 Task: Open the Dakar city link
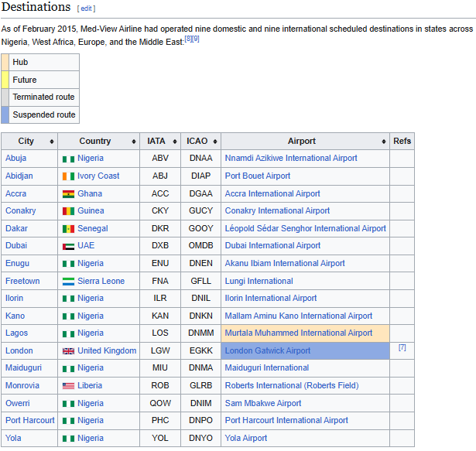coord(16,228)
